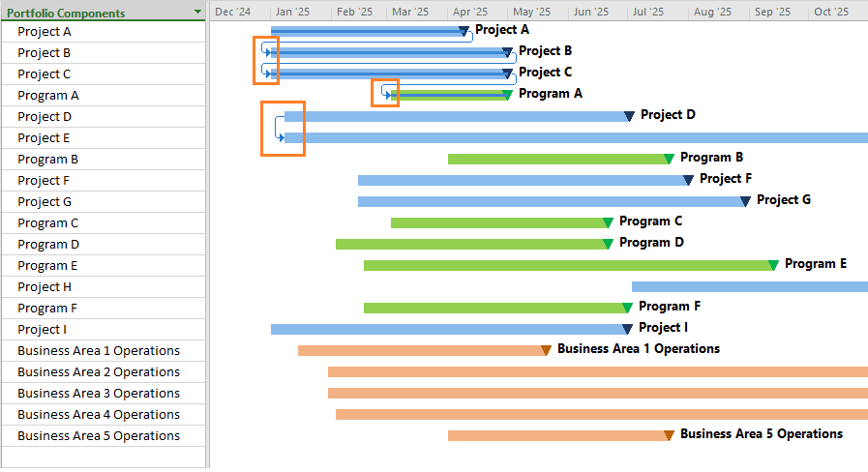The image size is (868, 472).
Task: Click the green Program B Gantt bar
Action: pos(556,160)
